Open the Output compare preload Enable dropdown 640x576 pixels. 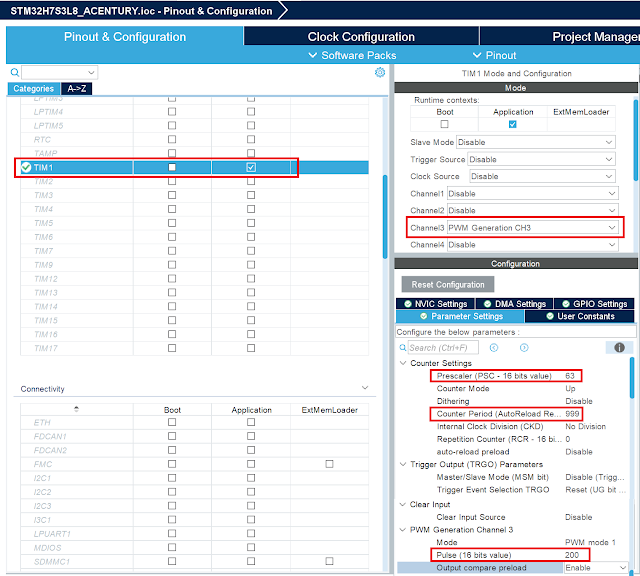click(x=596, y=568)
